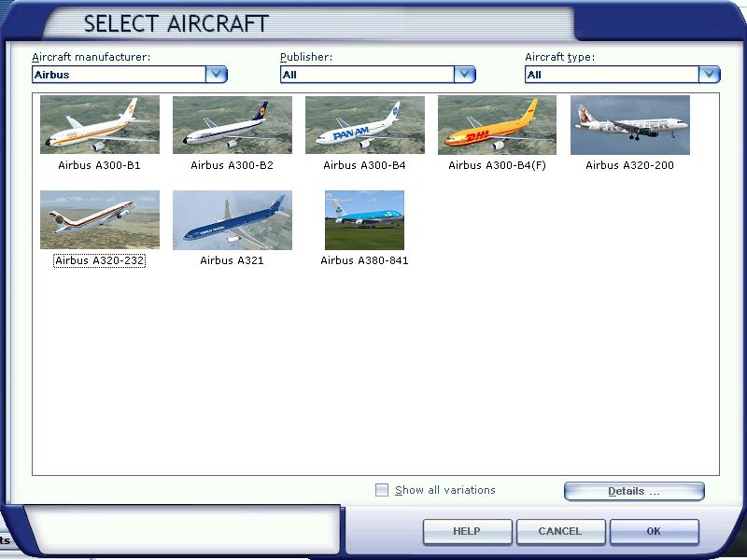Pick the Airbus A380-841 aircraft thumbnail
Viewport: 747px width, 560px height.
point(364,220)
